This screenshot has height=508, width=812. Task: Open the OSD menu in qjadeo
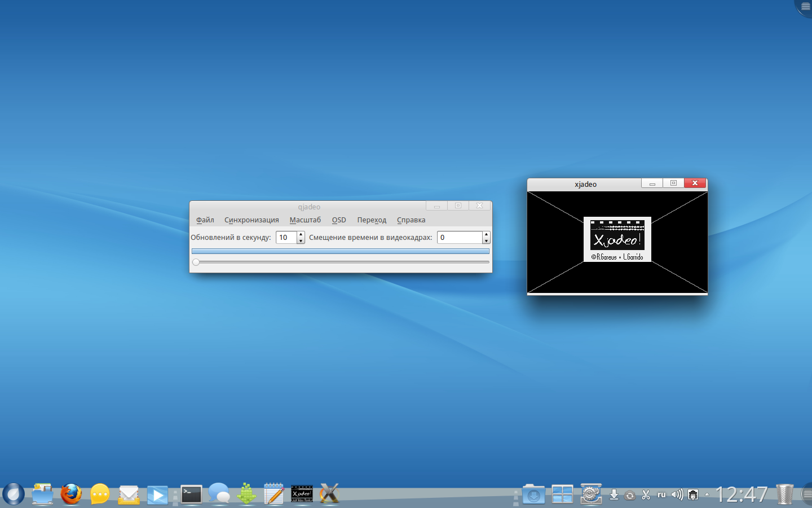click(x=339, y=220)
